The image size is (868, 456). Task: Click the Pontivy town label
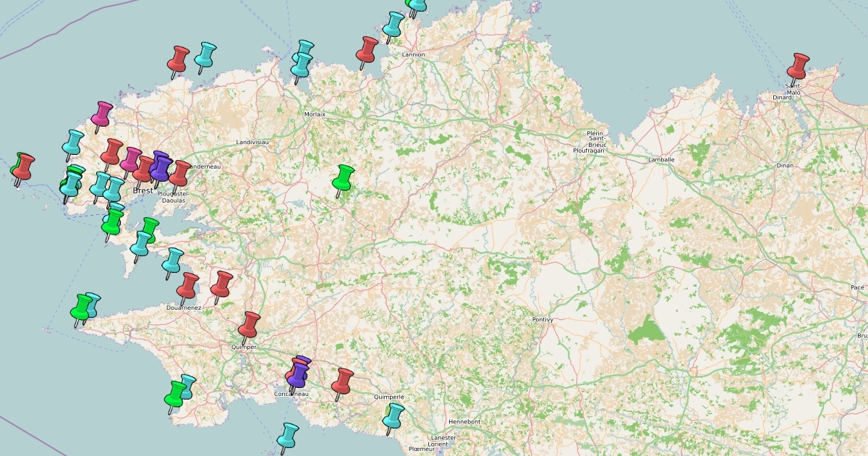click(x=542, y=319)
